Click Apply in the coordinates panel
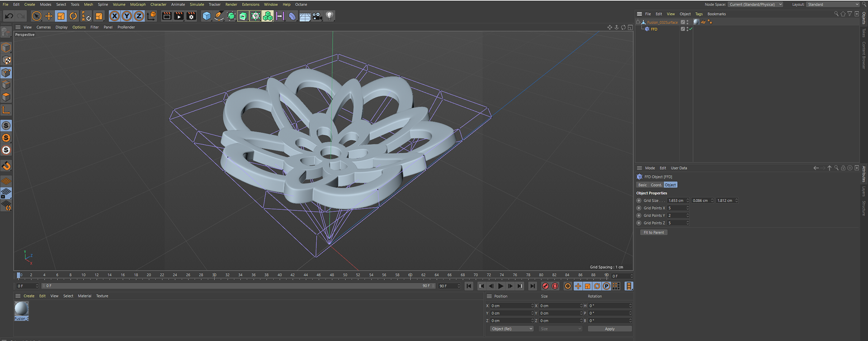 click(609, 329)
